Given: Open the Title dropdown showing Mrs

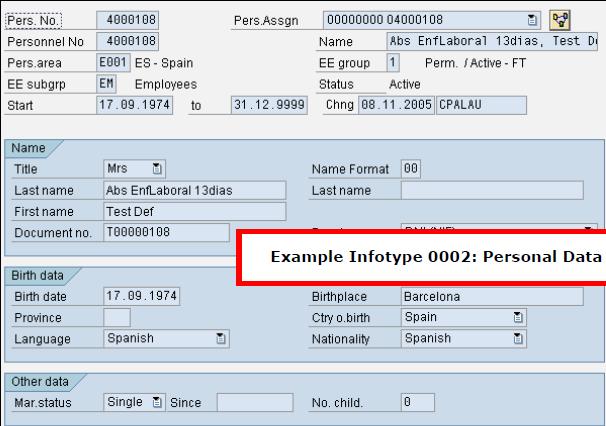Looking at the screenshot, I should [157, 169].
